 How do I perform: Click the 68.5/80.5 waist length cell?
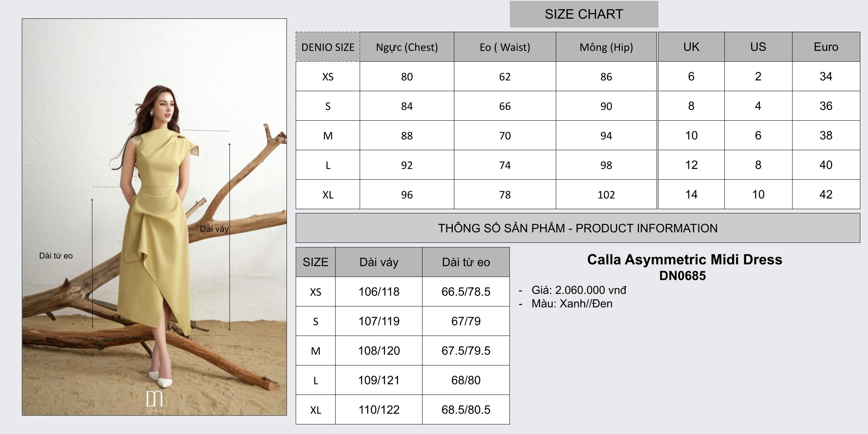pos(466,410)
